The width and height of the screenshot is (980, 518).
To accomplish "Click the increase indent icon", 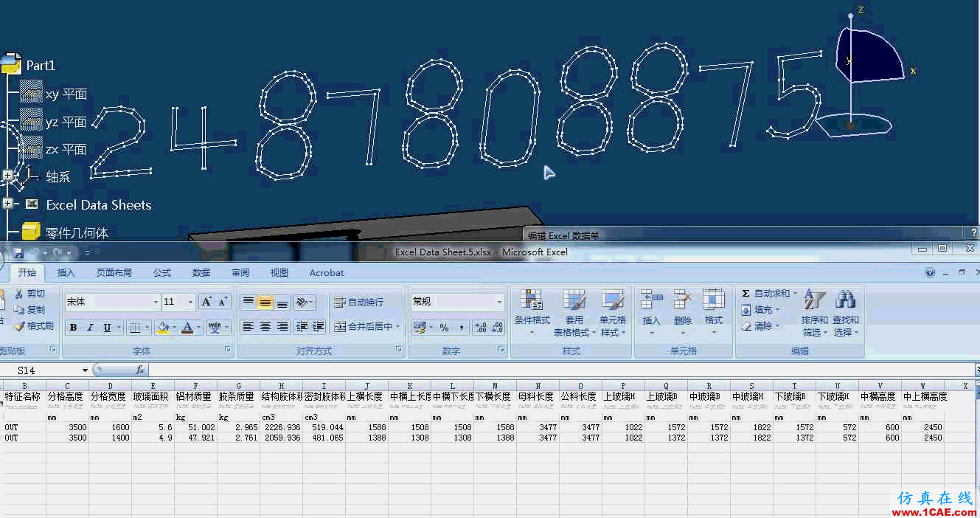I will (x=318, y=327).
